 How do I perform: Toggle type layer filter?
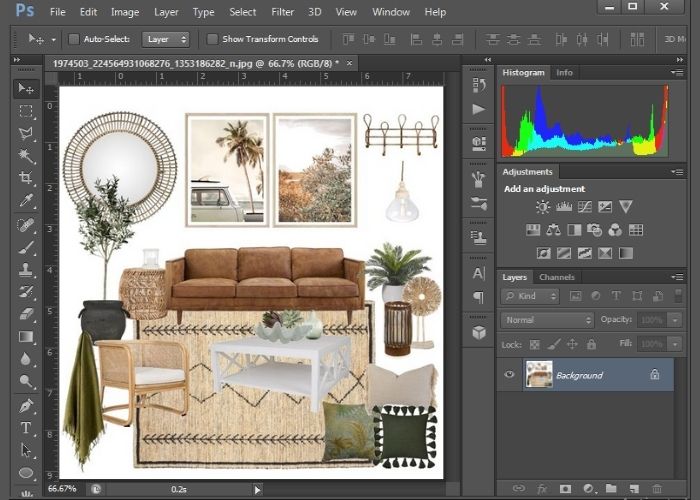[x=616, y=296]
